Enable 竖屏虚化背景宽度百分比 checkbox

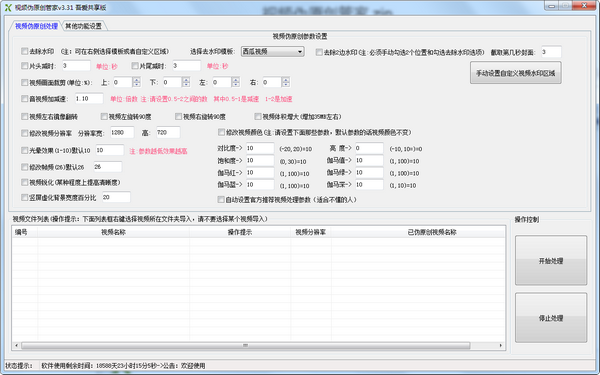coord(25,197)
